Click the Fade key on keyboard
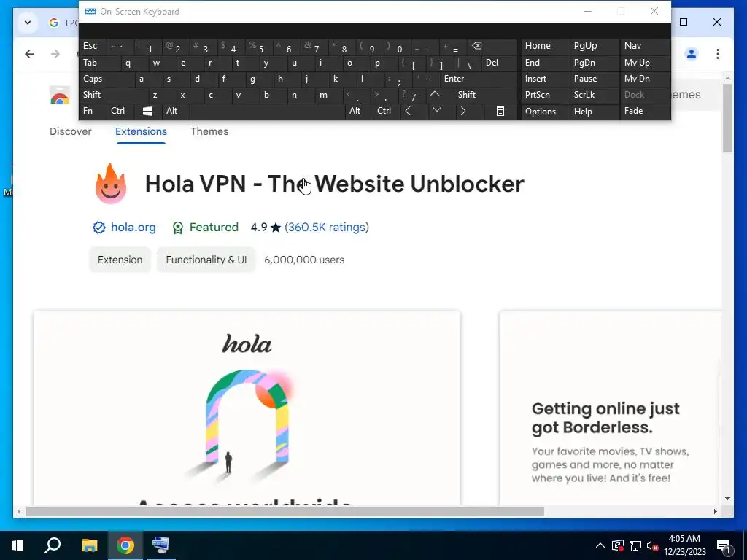747x560 pixels. [645, 112]
